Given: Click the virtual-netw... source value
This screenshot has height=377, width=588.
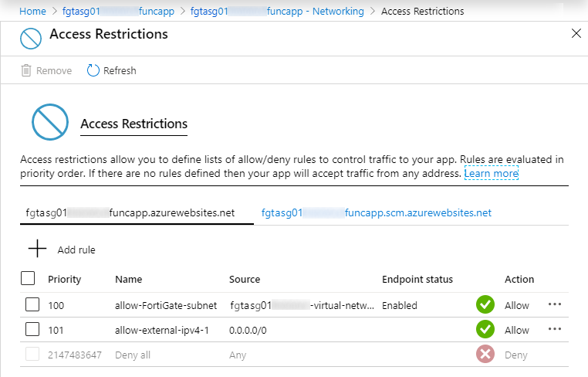Looking at the screenshot, I should click(x=302, y=305).
